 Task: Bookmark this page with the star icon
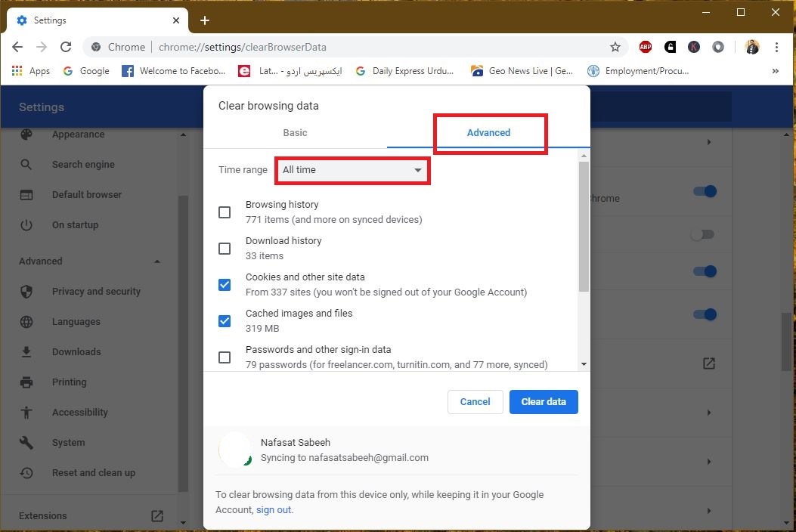[x=615, y=47]
